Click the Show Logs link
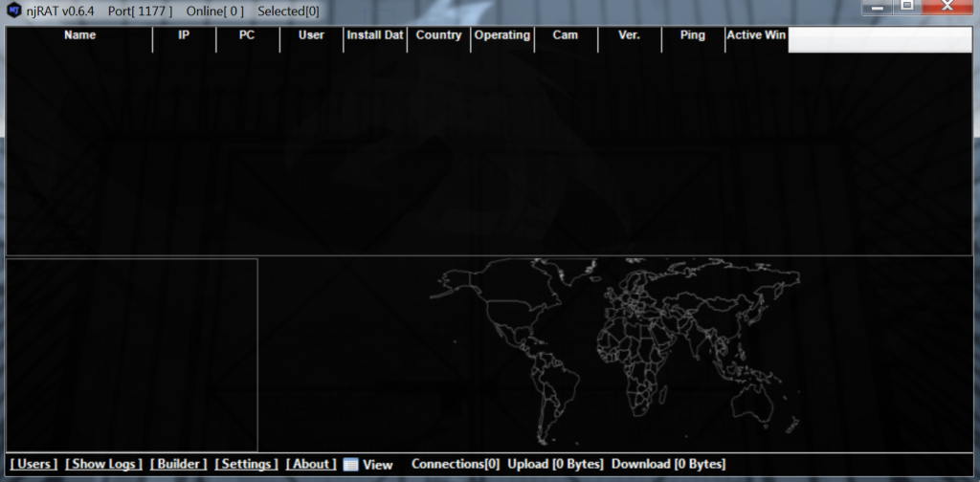 (x=103, y=464)
